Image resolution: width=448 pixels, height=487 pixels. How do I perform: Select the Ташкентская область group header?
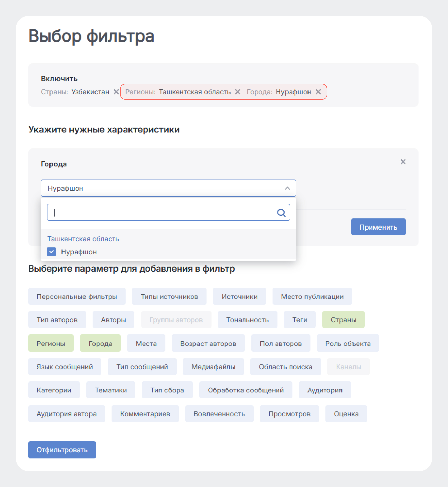point(83,239)
